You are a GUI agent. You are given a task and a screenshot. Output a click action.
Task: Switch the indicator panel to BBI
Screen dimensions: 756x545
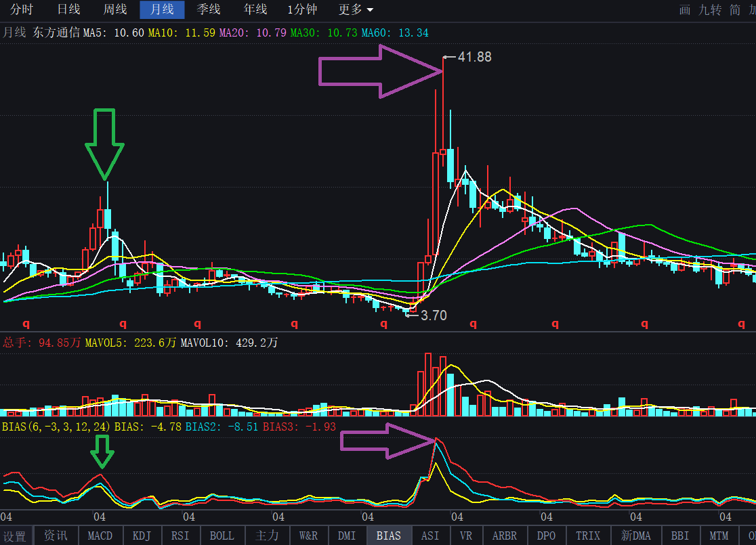[680, 536]
